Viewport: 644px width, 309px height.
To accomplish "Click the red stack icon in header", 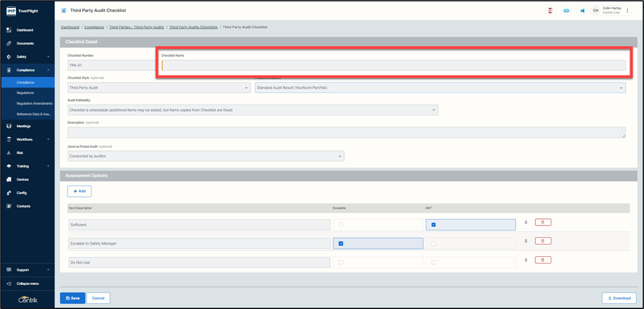I will pyautogui.click(x=550, y=10).
